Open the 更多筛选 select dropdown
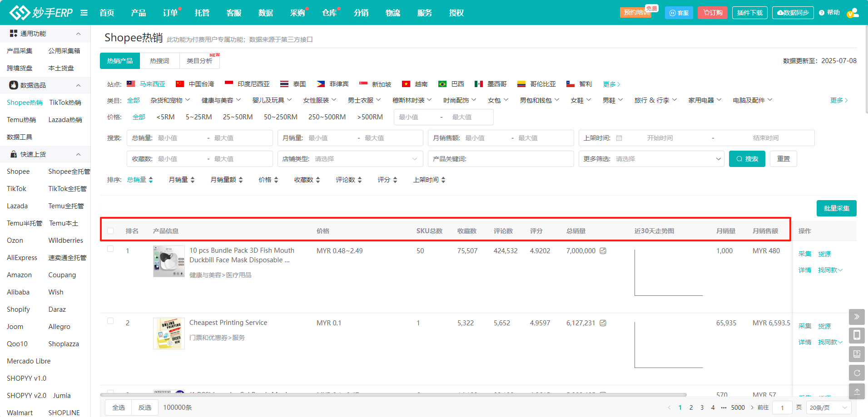This screenshot has height=417, width=868. 651,159
